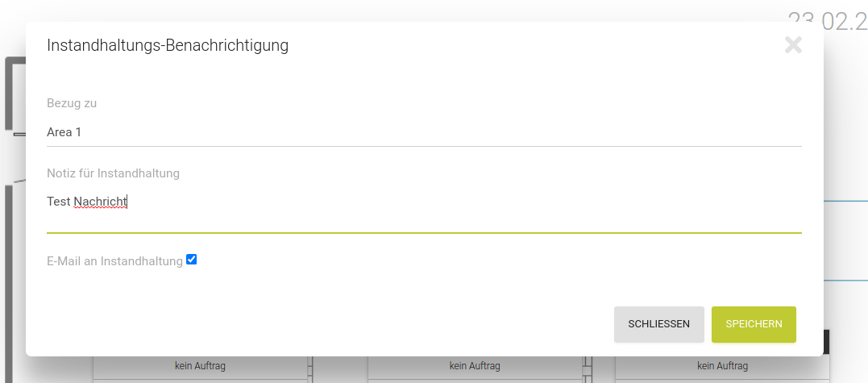Screen dimensions: 868x383
Task: Select the left "kein Auftrag" cell behind the dialog
Action: (x=200, y=366)
